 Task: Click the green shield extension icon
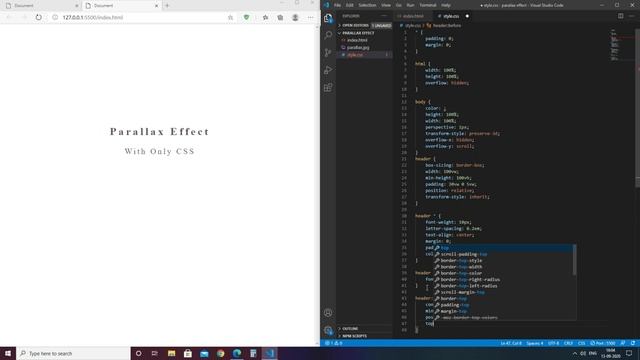click(246, 18)
